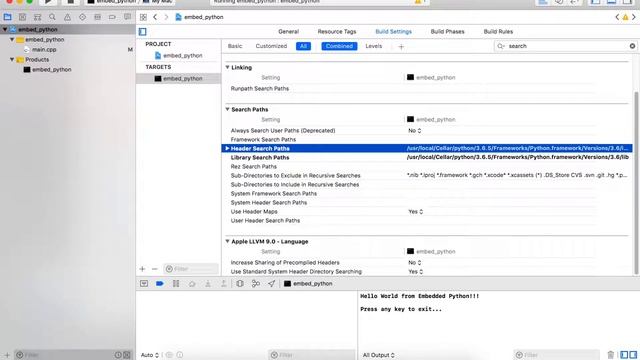Simulate location arrow icon
Image resolution: width=640 pixels, height=360 pixels.
pos(271,283)
